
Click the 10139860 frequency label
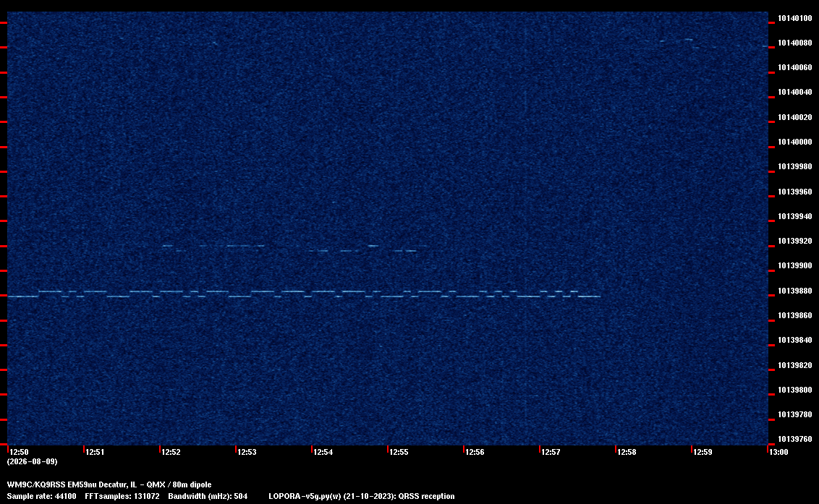(x=795, y=315)
